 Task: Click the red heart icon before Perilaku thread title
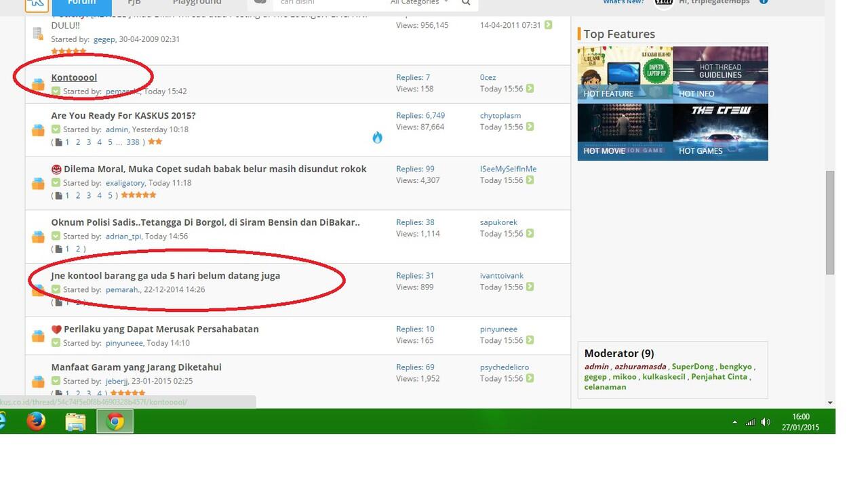(x=56, y=329)
